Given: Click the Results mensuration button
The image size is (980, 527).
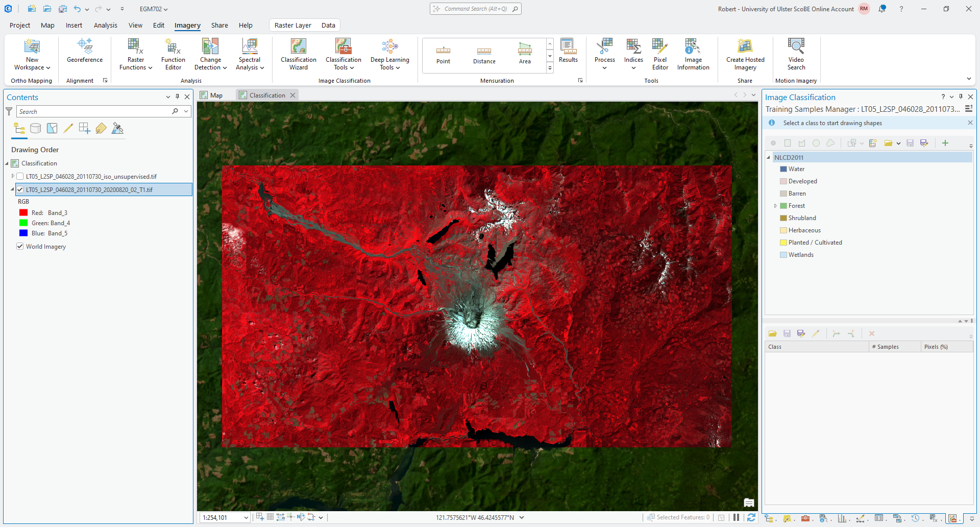Looking at the screenshot, I should tap(568, 51).
